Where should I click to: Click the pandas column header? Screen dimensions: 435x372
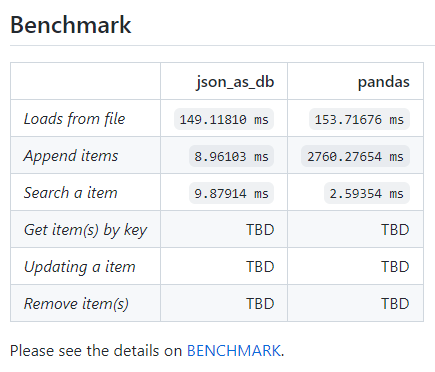click(384, 82)
